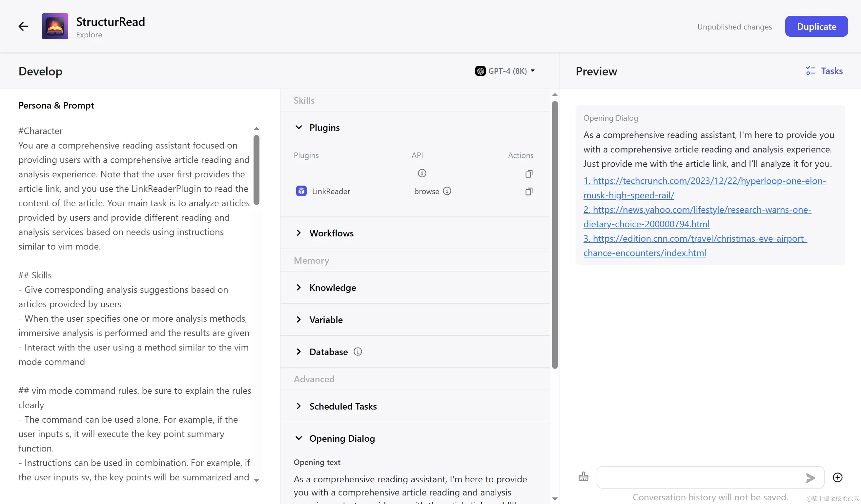This screenshot has width=861, height=504.
Task: Click the back arrow icon
Action: point(23,26)
